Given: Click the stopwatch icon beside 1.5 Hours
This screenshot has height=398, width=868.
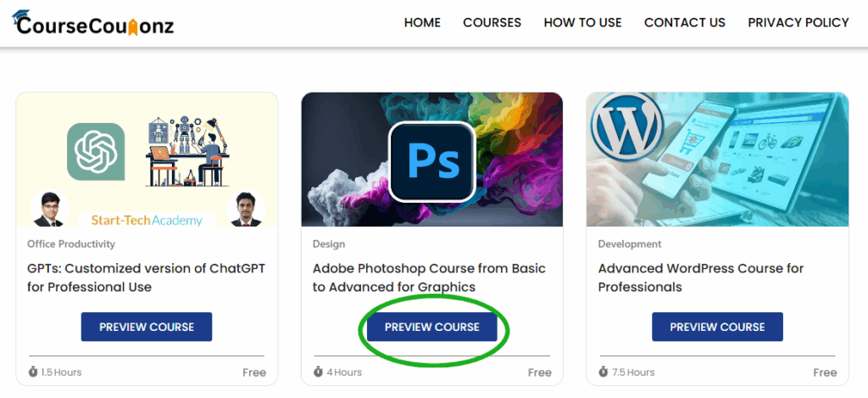Looking at the screenshot, I should (x=33, y=372).
